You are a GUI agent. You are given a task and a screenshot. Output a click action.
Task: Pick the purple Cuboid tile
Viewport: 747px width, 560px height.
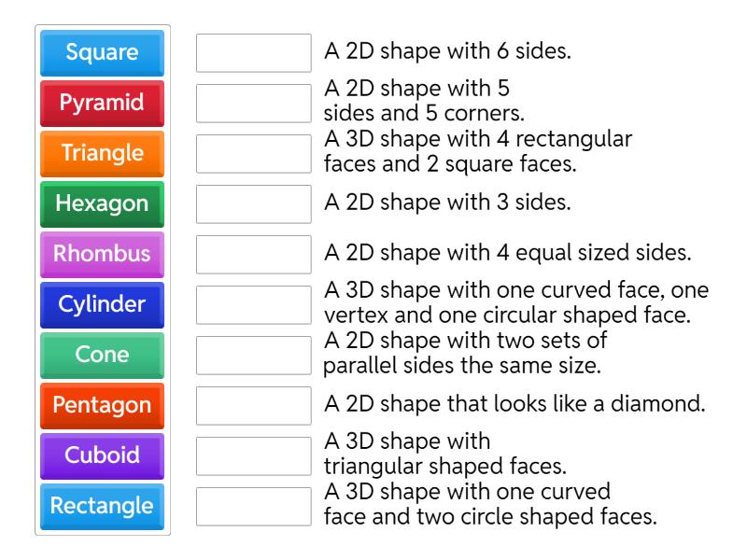pyautogui.click(x=102, y=455)
